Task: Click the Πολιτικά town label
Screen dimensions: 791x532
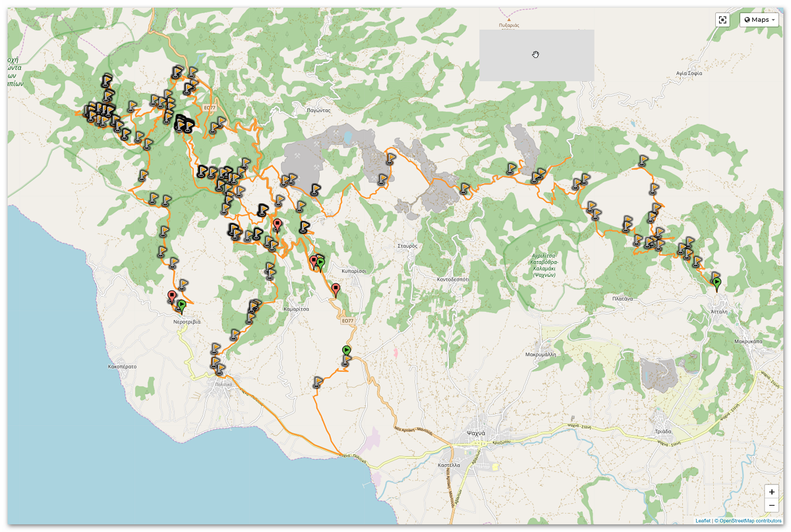Action: coord(223,384)
